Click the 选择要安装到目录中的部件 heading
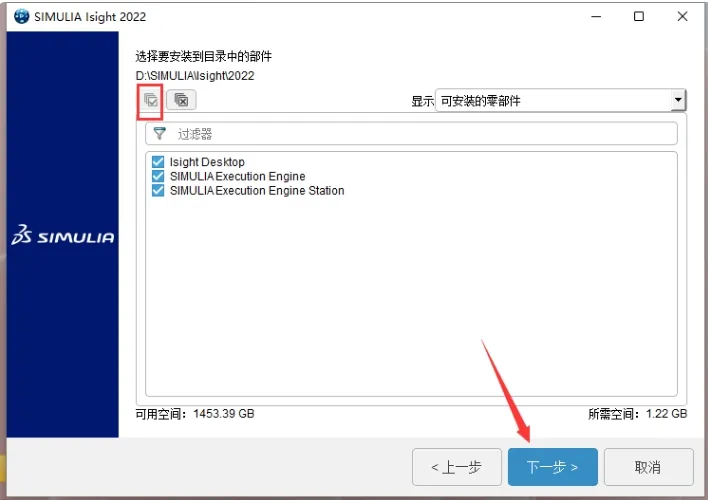 pos(204,56)
